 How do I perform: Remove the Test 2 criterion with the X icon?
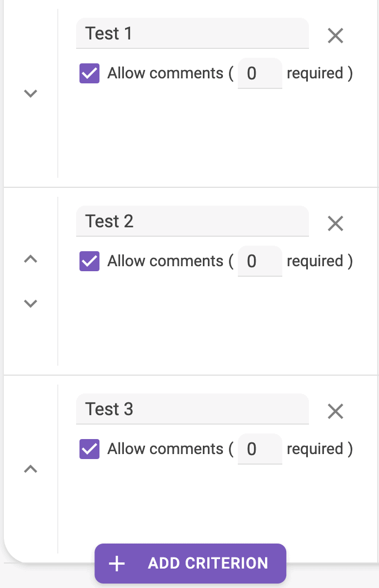[335, 223]
